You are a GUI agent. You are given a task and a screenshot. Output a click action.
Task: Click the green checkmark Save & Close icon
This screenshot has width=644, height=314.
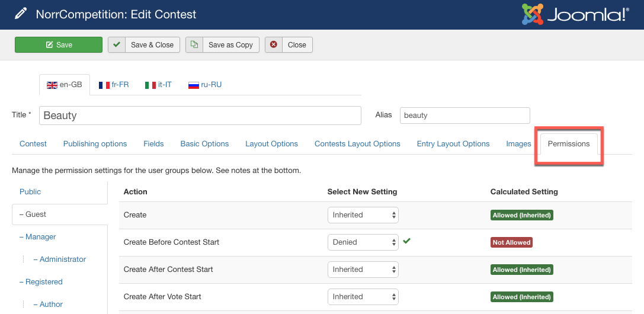click(117, 45)
